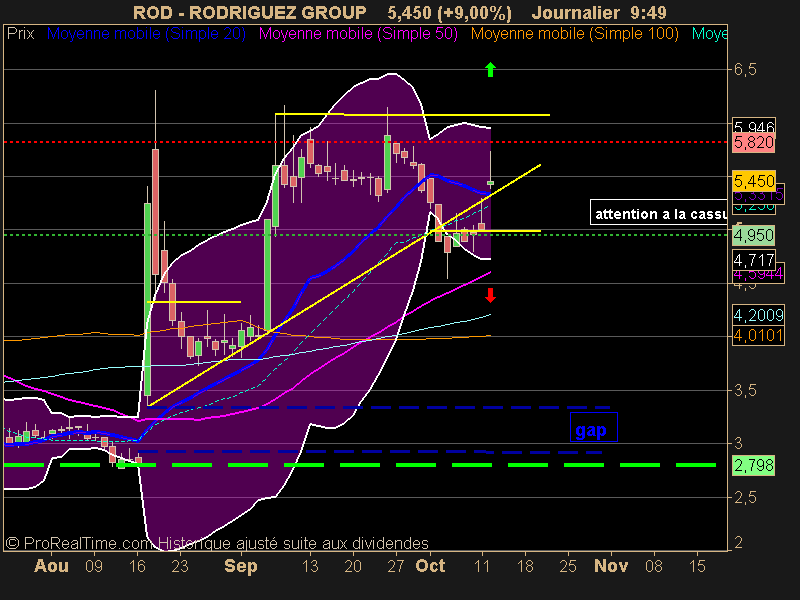Image resolution: width=800 pixels, height=600 pixels.
Task: Click the '20' date label on time axis
Action: (x=353, y=566)
